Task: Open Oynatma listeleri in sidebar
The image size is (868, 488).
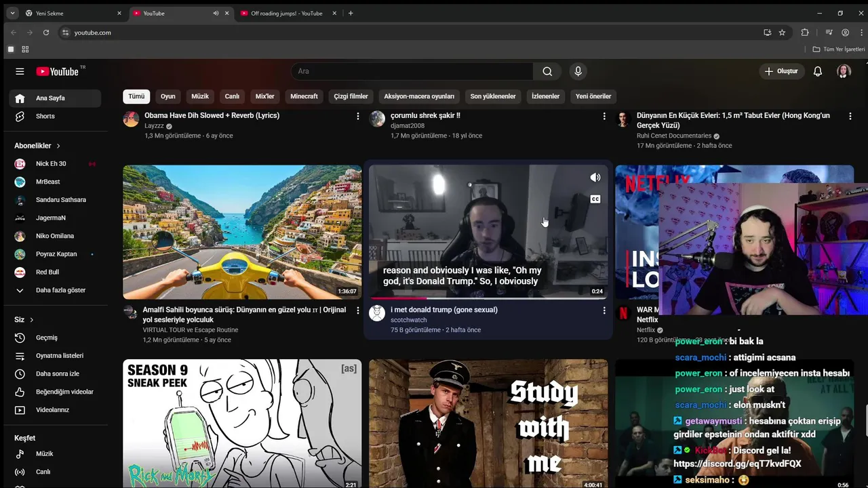Action: [55, 356]
